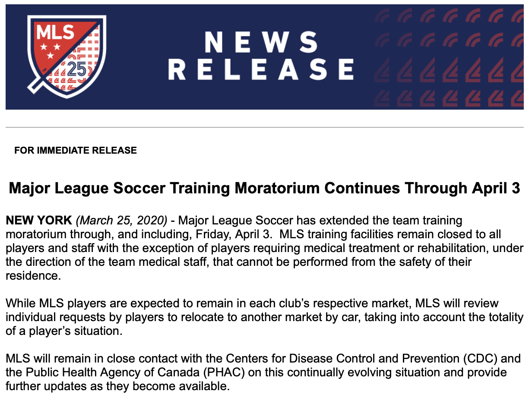
Task: Click the bold NEW YORK dateline
Action: point(39,221)
